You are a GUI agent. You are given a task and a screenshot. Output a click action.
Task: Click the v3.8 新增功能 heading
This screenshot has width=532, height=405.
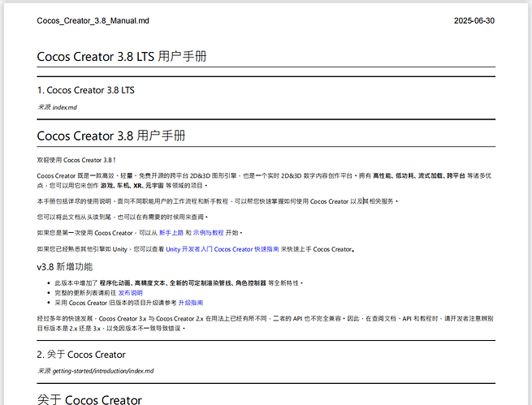[65, 267]
